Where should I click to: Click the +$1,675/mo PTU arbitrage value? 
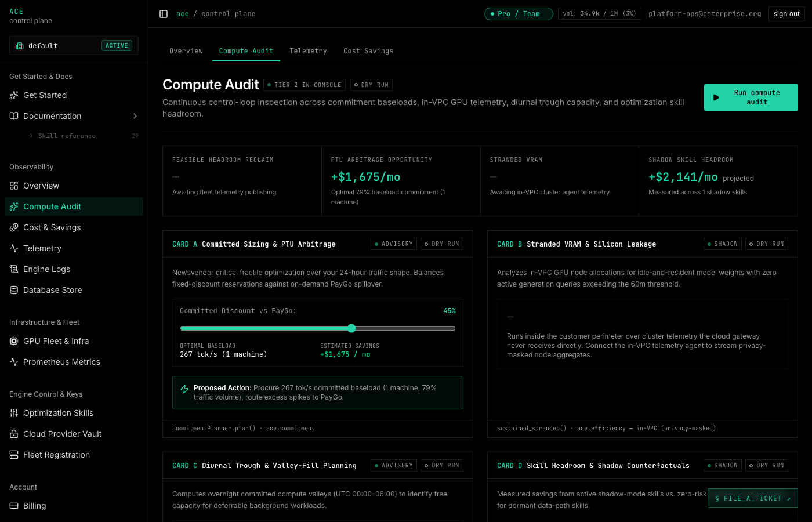[x=365, y=177]
